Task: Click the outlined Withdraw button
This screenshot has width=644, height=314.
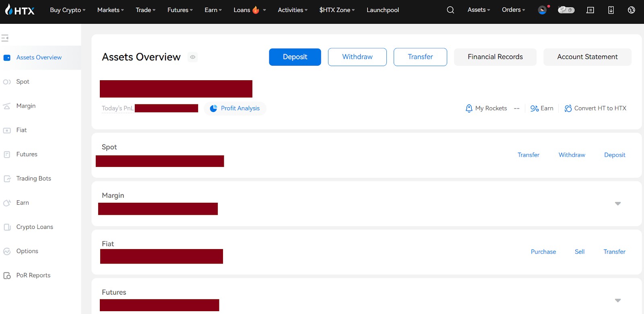Action: (x=357, y=57)
